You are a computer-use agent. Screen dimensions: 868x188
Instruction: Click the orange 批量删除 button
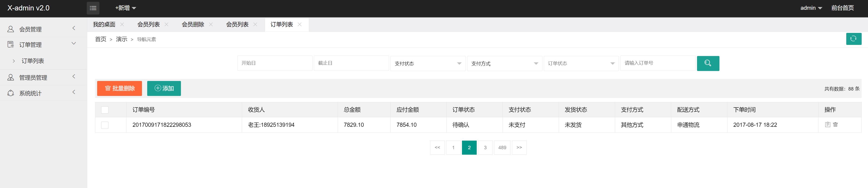pyautogui.click(x=120, y=88)
